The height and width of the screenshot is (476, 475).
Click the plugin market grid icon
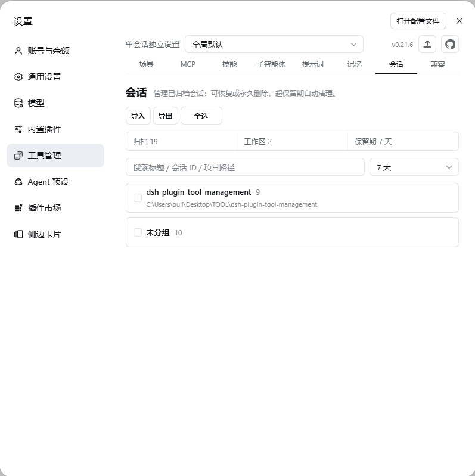click(18, 208)
